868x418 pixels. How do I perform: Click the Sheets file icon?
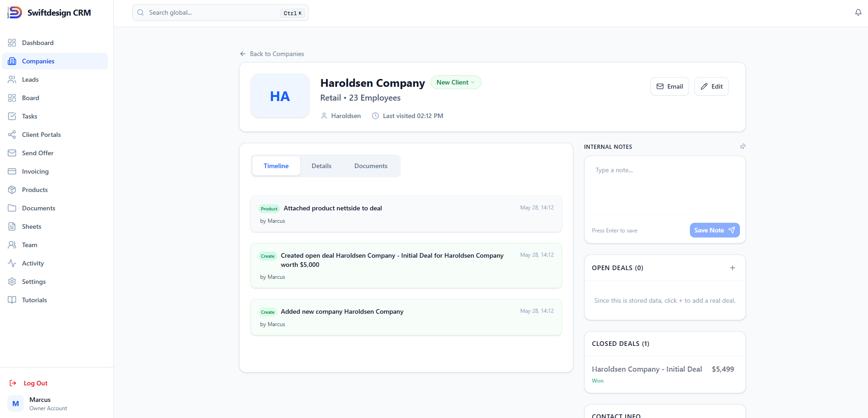click(12, 226)
